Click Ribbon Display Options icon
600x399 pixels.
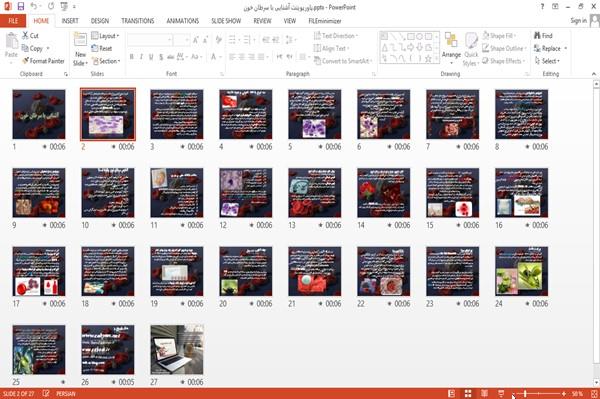pyautogui.click(x=555, y=7)
